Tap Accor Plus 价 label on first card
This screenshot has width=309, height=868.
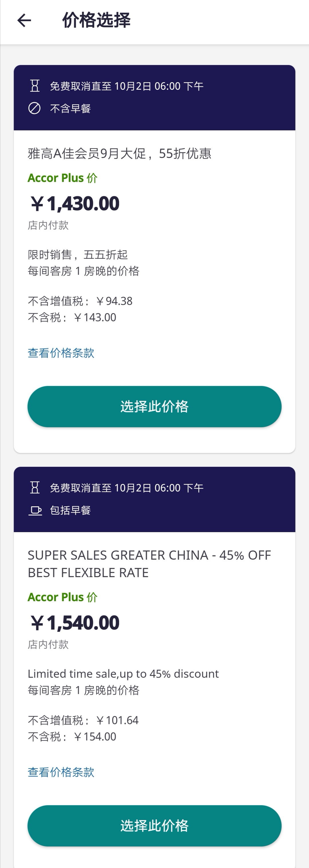(x=63, y=178)
